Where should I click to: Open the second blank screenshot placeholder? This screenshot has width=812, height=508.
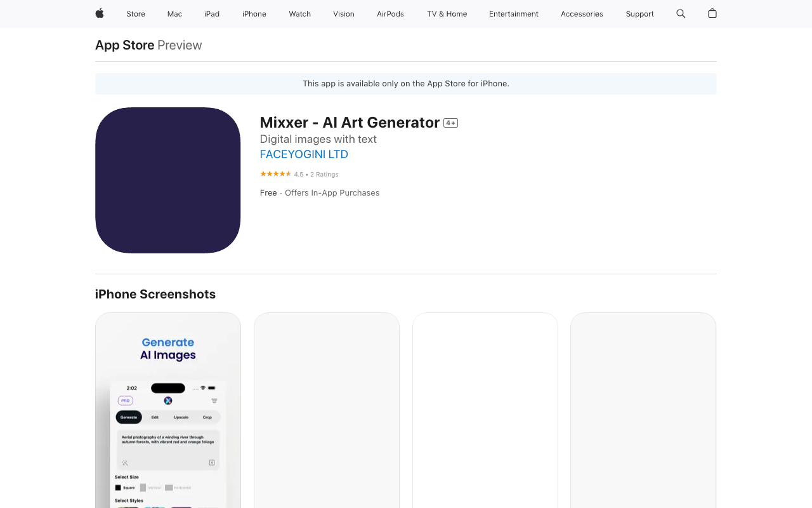click(327, 410)
